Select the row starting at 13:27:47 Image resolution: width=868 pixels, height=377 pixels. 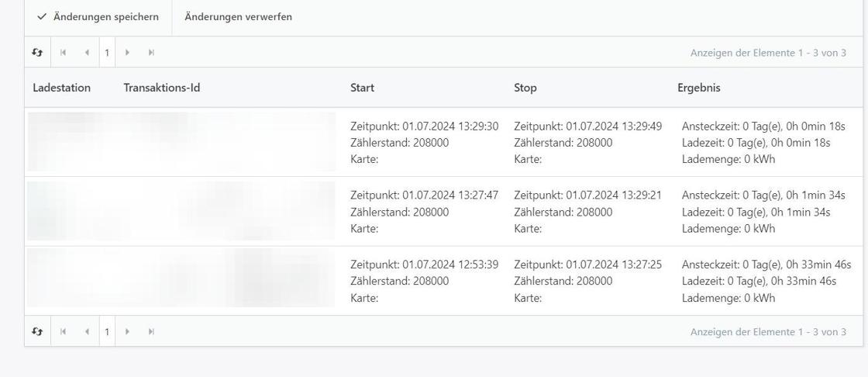[443, 211]
